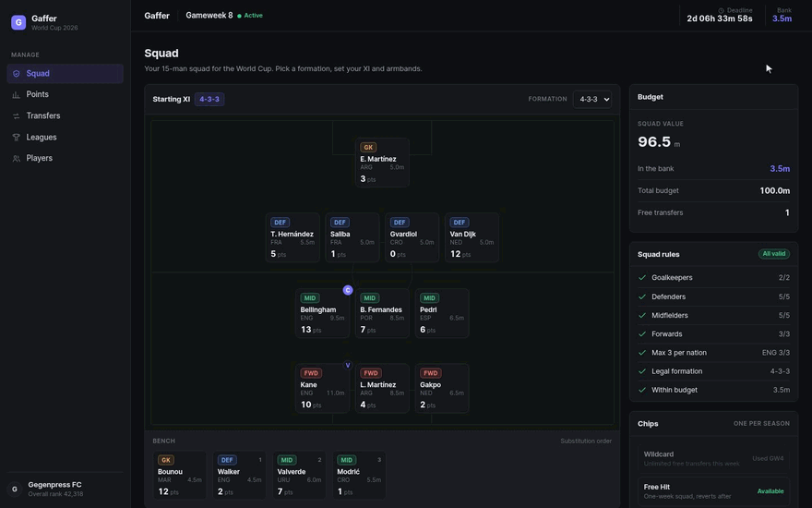This screenshot has width=812, height=508.
Task: Click the Leagues trophy icon
Action: [16, 138]
